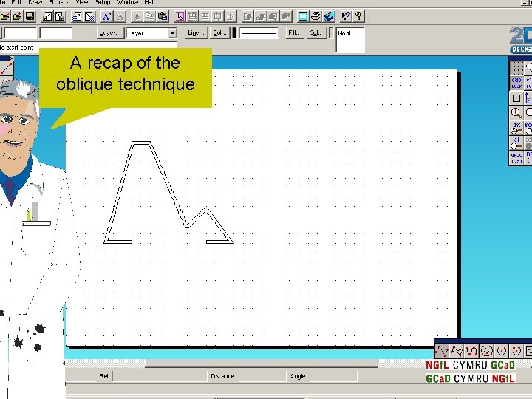Click the scissors Cut icon
Screen dimensions: 532x399
pyautogui.click(x=137, y=16)
